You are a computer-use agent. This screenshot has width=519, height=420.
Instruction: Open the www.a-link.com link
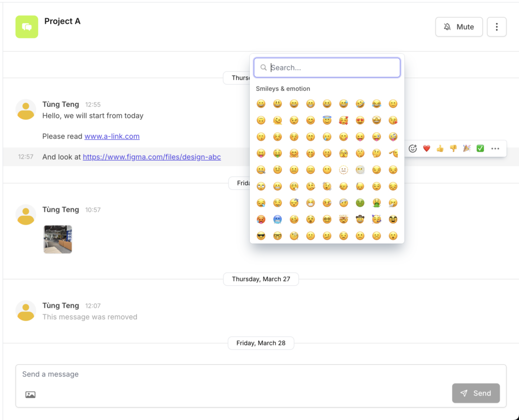click(112, 136)
